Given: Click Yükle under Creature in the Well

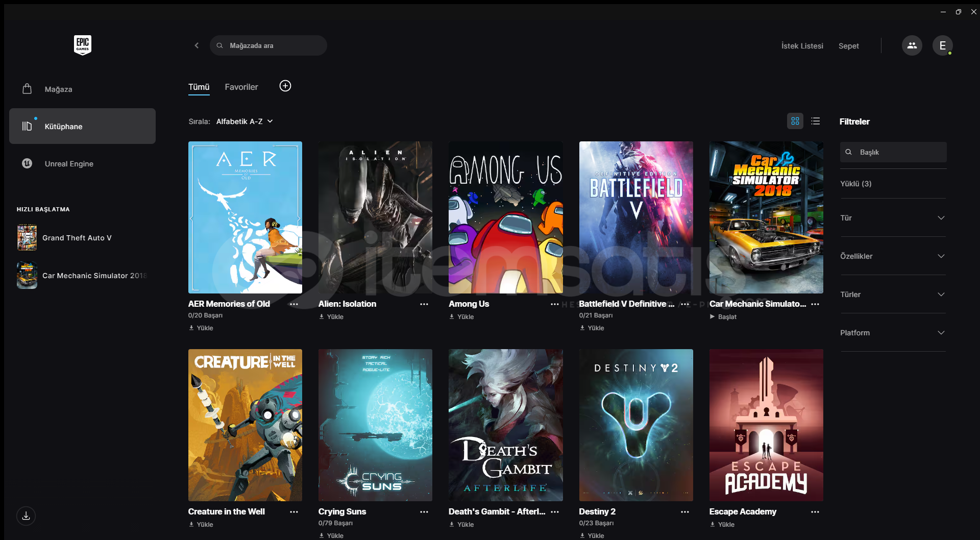Looking at the screenshot, I should point(201,525).
